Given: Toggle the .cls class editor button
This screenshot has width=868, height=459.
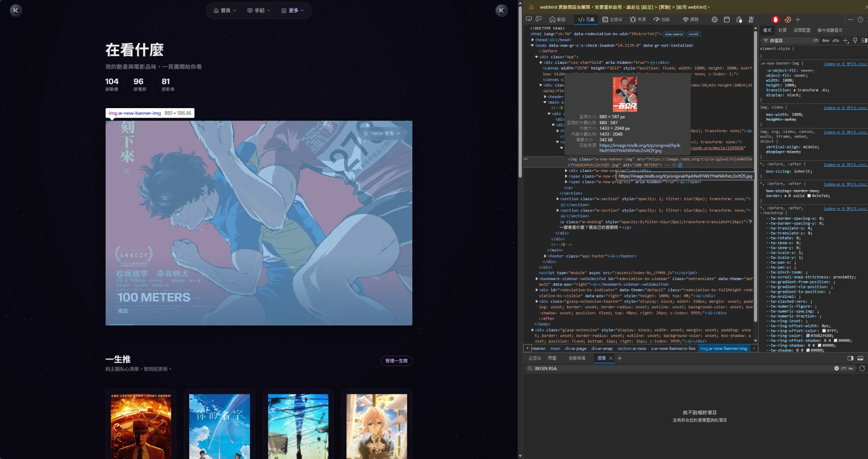Looking at the screenshot, I should pyautogui.click(x=835, y=40).
